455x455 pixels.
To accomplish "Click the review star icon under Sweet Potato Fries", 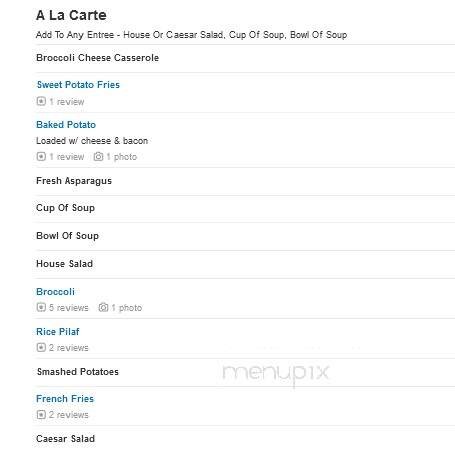I will point(41,101).
